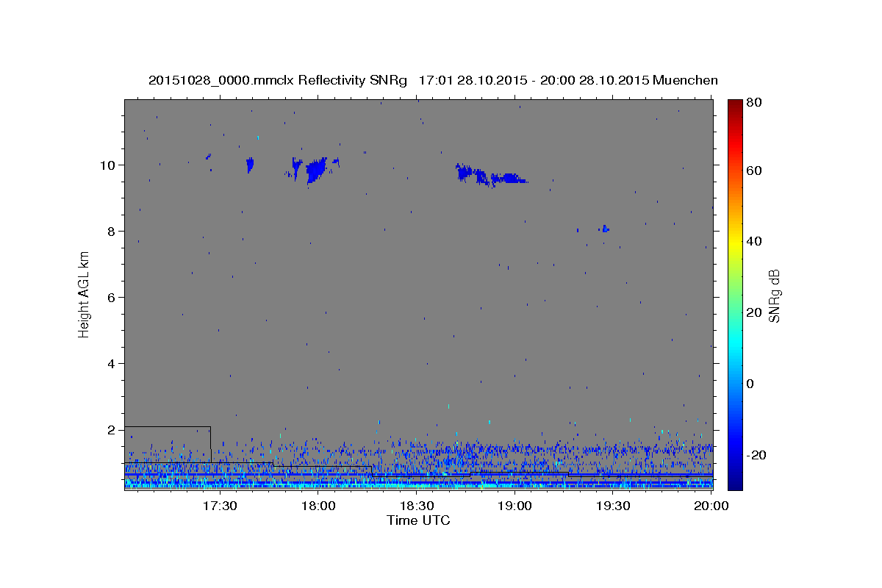Click the large blue cloud echo near 18:00

pyautogui.click(x=316, y=171)
